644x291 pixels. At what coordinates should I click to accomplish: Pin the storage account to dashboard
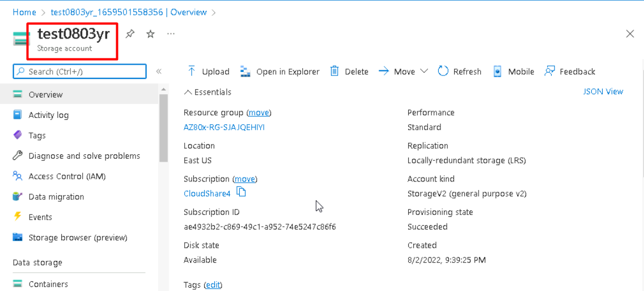[x=130, y=33]
